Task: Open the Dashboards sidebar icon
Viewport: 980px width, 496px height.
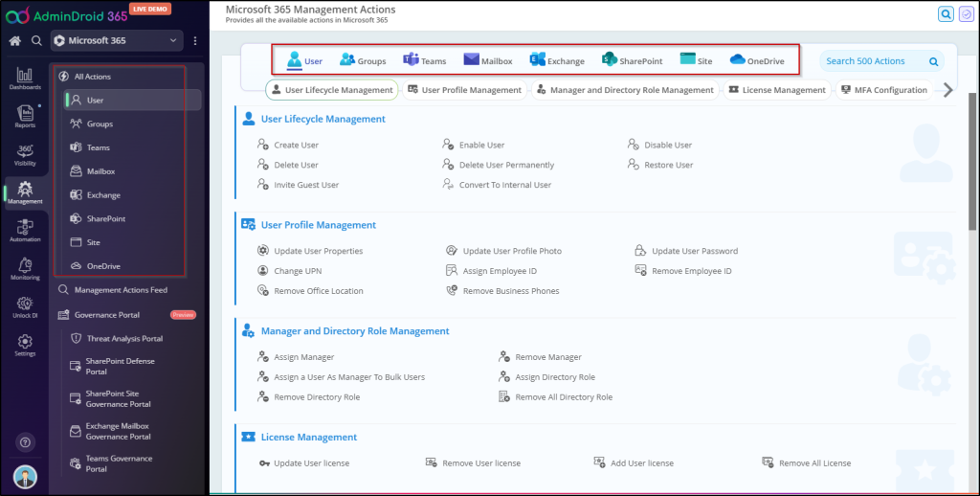Action: 25,79
